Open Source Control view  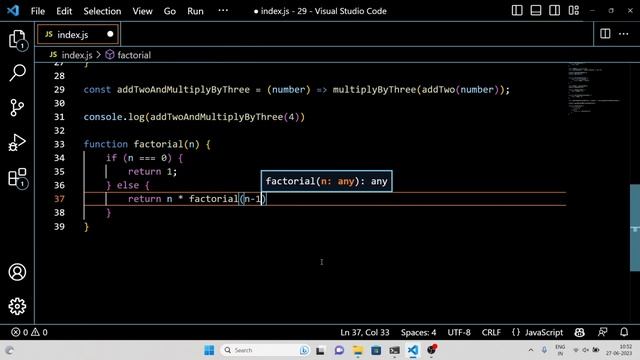(17, 107)
